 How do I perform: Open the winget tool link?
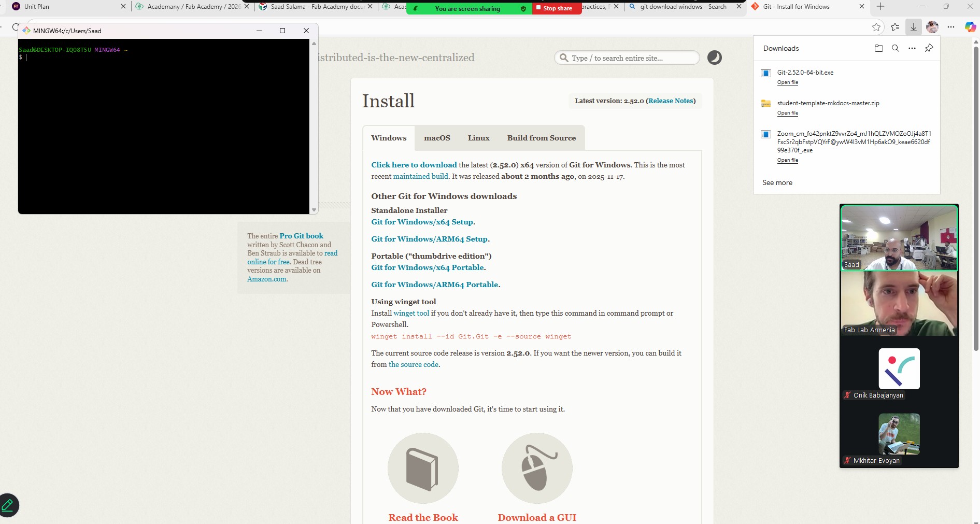coord(411,313)
